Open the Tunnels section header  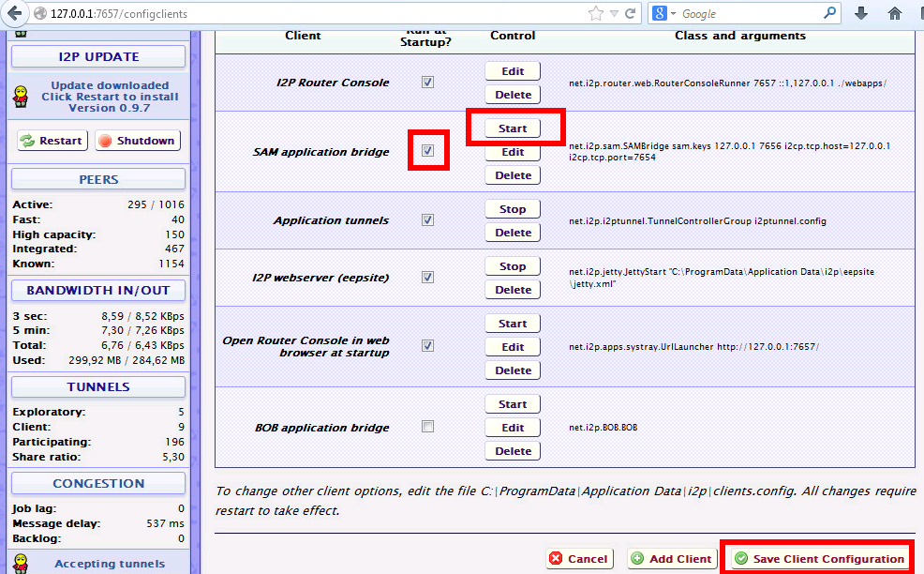pyautogui.click(x=98, y=386)
